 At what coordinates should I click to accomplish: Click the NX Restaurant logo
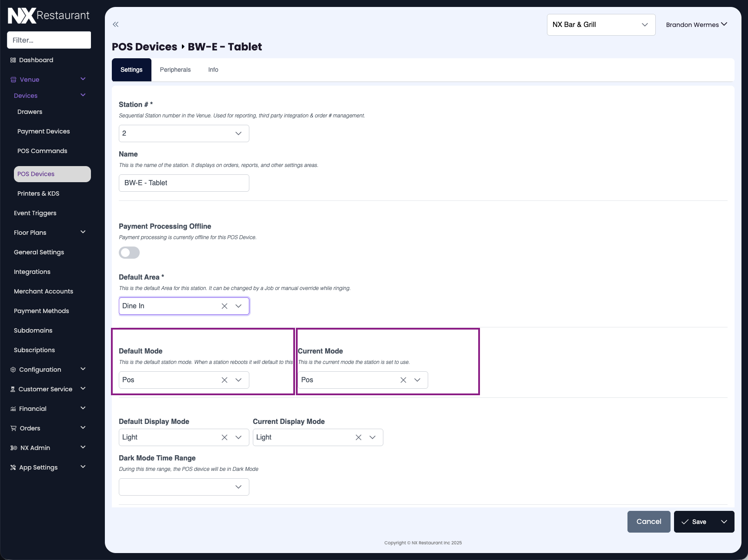[49, 16]
